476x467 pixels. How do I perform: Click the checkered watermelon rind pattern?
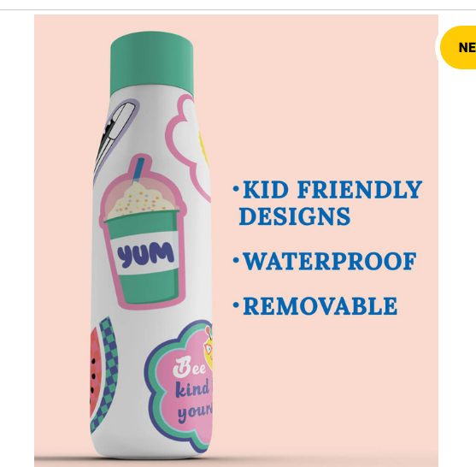(109, 372)
